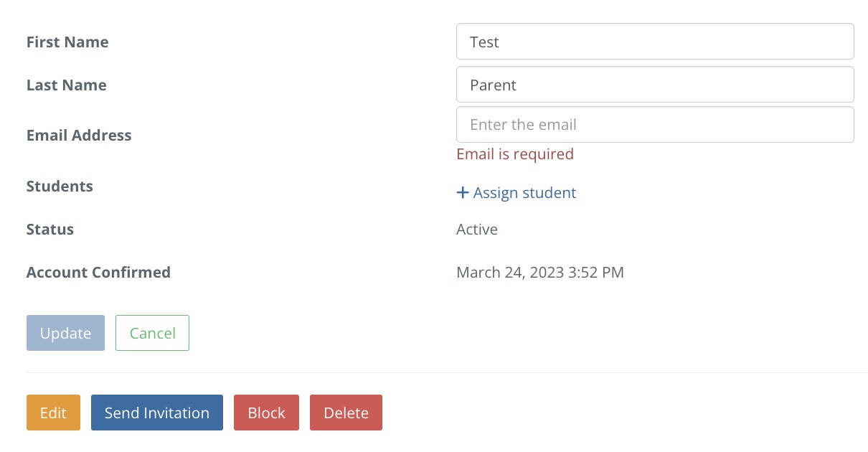Click the Last Name label
868x452 pixels.
pos(66,85)
